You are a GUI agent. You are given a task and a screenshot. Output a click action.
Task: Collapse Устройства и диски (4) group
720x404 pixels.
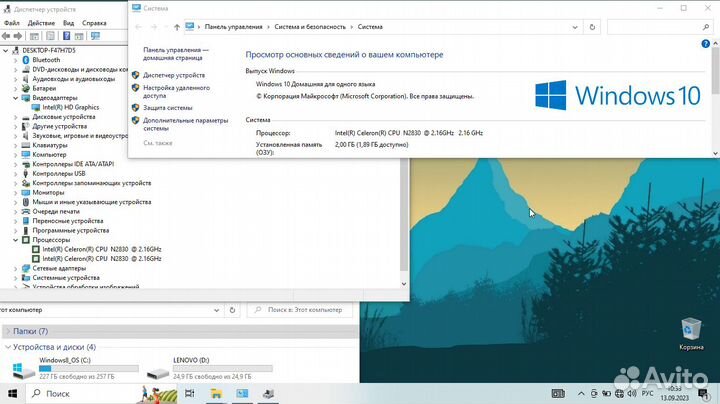coord(8,347)
